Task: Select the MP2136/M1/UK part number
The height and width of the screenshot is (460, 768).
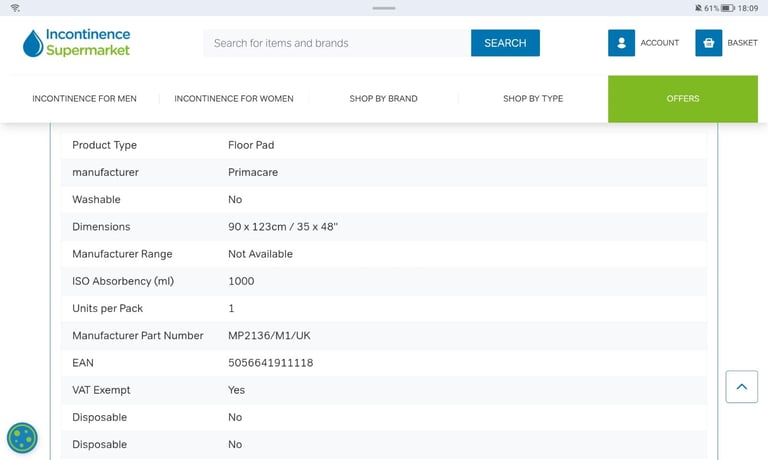Action: [269, 336]
